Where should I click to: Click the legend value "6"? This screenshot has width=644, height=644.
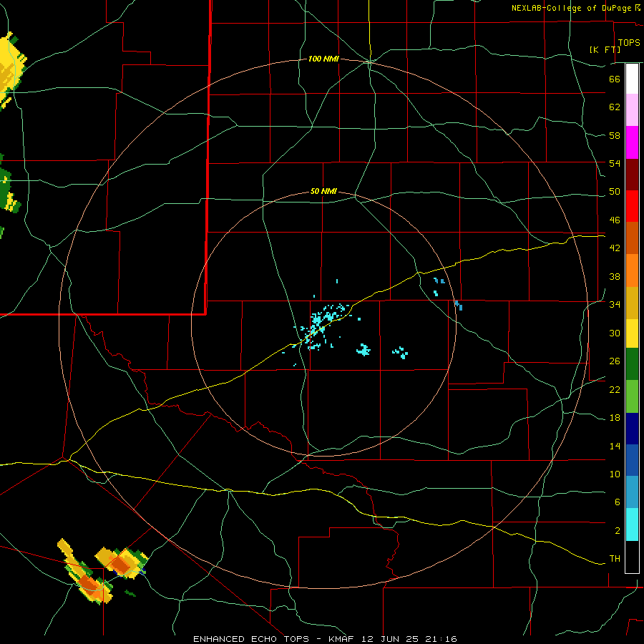click(x=618, y=502)
